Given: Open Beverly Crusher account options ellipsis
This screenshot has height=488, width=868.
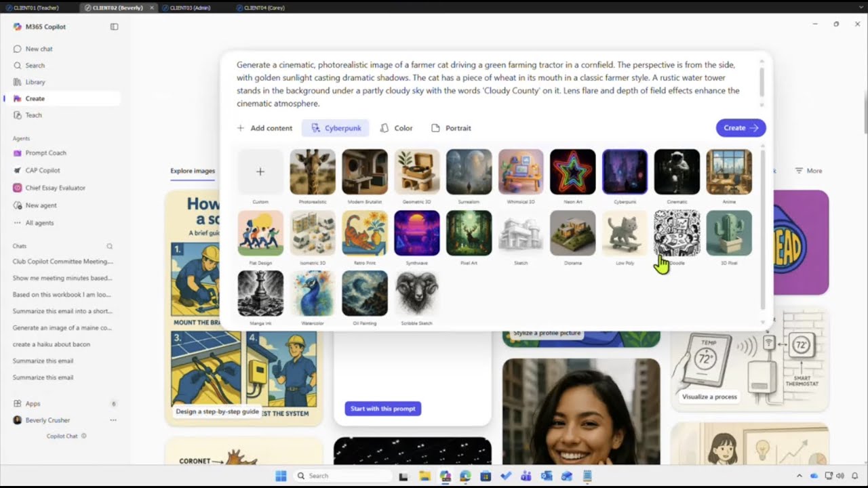Looking at the screenshot, I should [x=113, y=420].
